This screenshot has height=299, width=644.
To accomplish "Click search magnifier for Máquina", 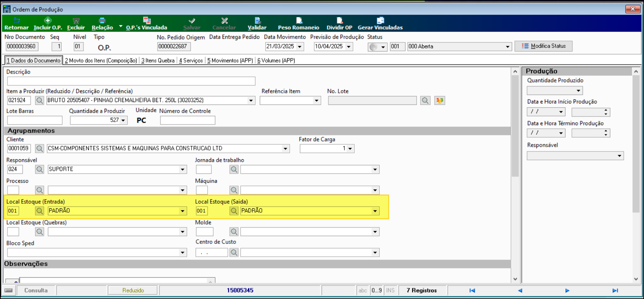I will pyautogui.click(x=234, y=190).
